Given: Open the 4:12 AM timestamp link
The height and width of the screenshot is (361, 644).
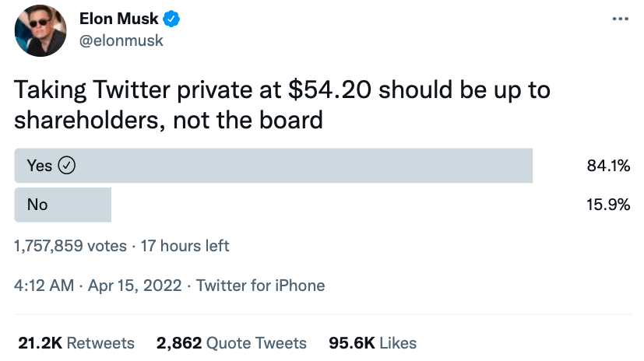Looking at the screenshot, I should pyautogui.click(x=44, y=286).
